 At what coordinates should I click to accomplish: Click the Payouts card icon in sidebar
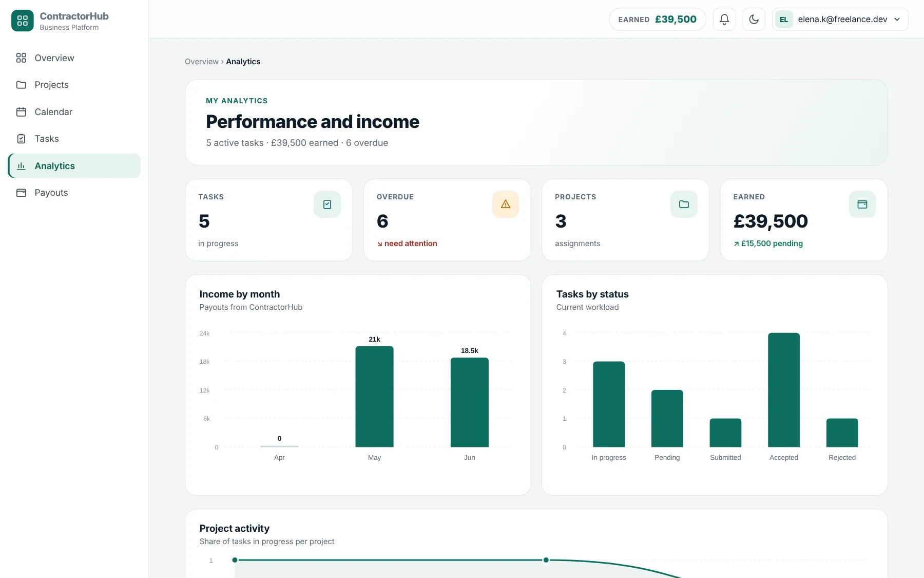[x=21, y=193]
